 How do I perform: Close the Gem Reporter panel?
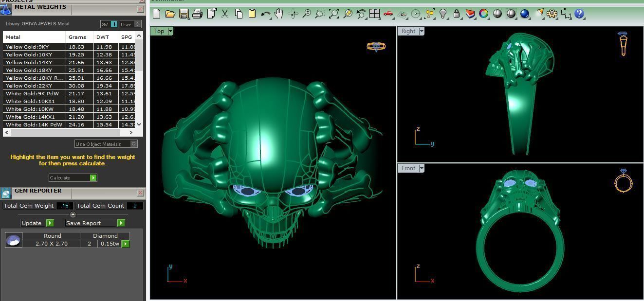coord(141,193)
